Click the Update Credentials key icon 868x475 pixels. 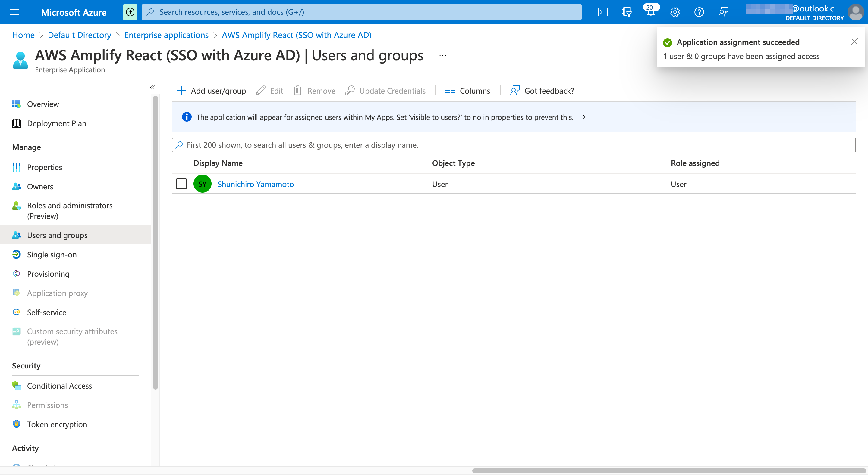350,90
